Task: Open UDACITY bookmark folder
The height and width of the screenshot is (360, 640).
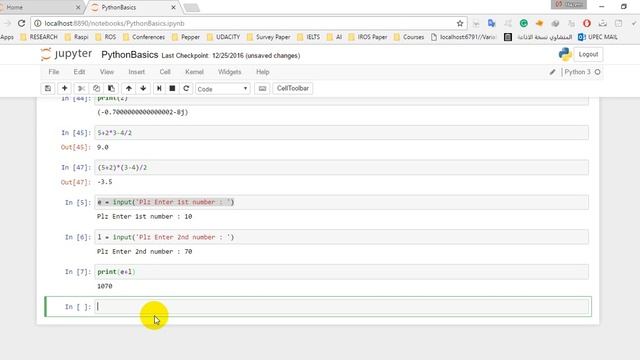Action: pyautogui.click(x=223, y=37)
